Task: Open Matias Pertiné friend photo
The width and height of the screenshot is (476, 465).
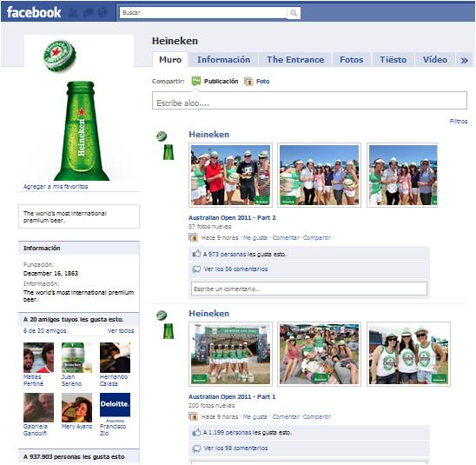Action: click(x=38, y=357)
